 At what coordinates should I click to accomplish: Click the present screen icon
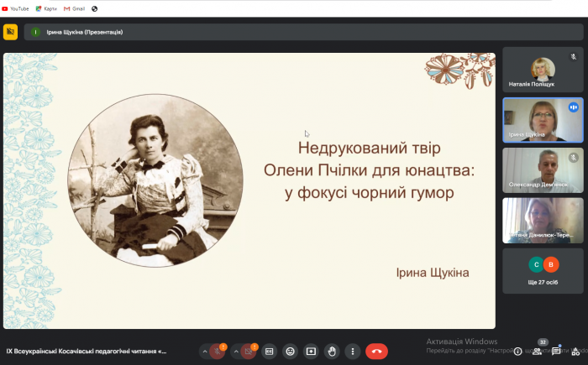coord(311,352)
